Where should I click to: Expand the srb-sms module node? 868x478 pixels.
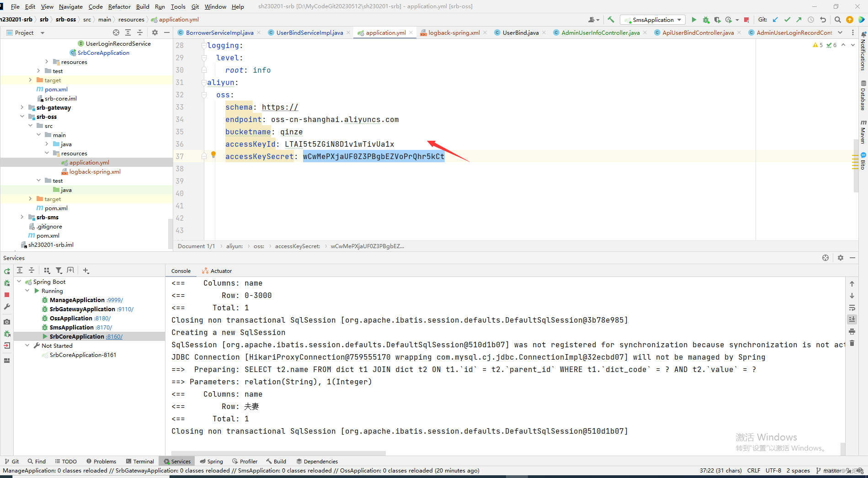(x=22, y=217)
